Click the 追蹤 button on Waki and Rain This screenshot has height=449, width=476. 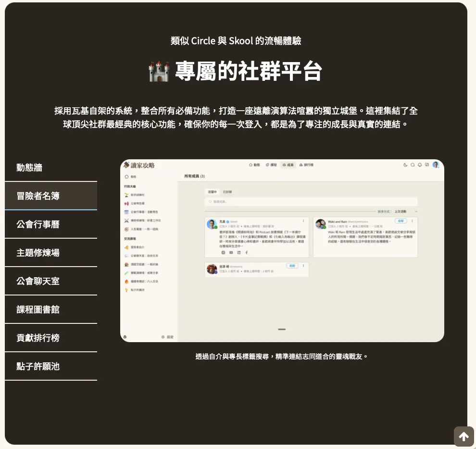[401, 221]
